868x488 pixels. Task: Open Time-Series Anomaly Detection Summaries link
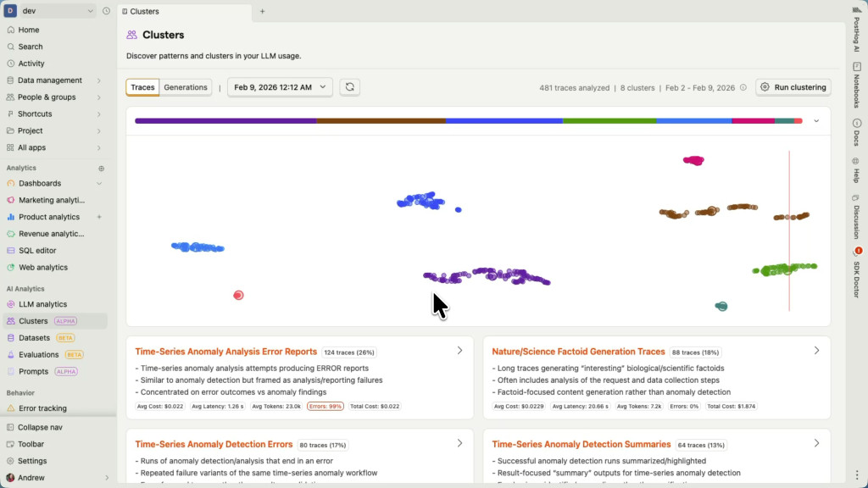(581, 444)
